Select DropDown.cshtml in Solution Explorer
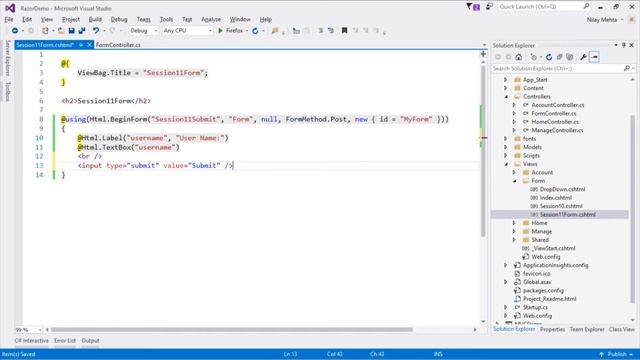Viewport: 640px width, 360px height. click(562, 189)
